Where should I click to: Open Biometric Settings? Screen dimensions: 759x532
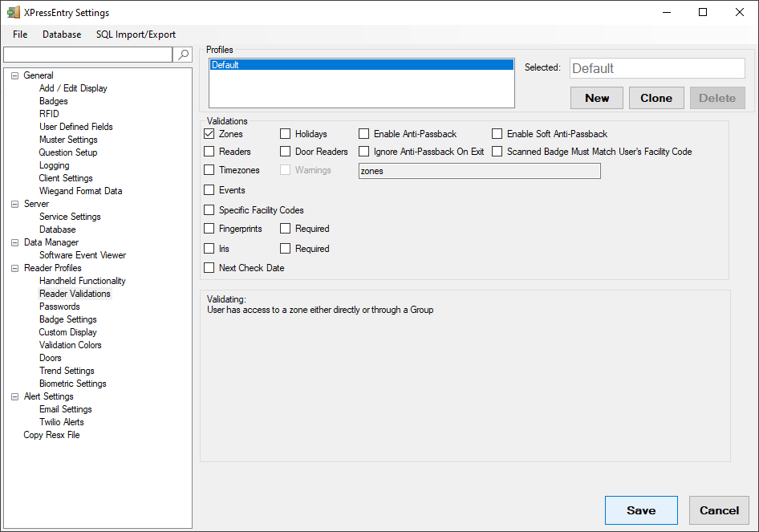click(x=73, y=384)
